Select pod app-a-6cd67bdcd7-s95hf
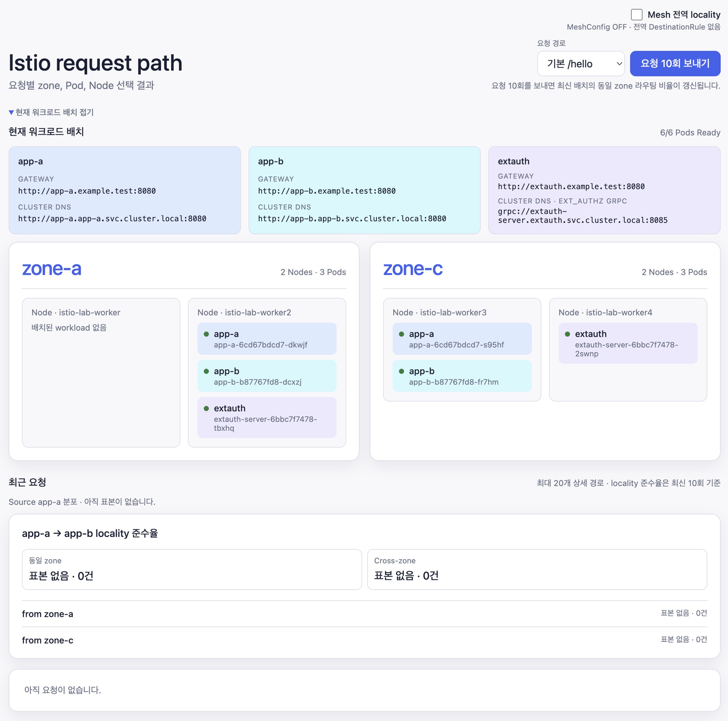Screen dimensions: 728x721 pyautogui.click(x=462, y=338)
